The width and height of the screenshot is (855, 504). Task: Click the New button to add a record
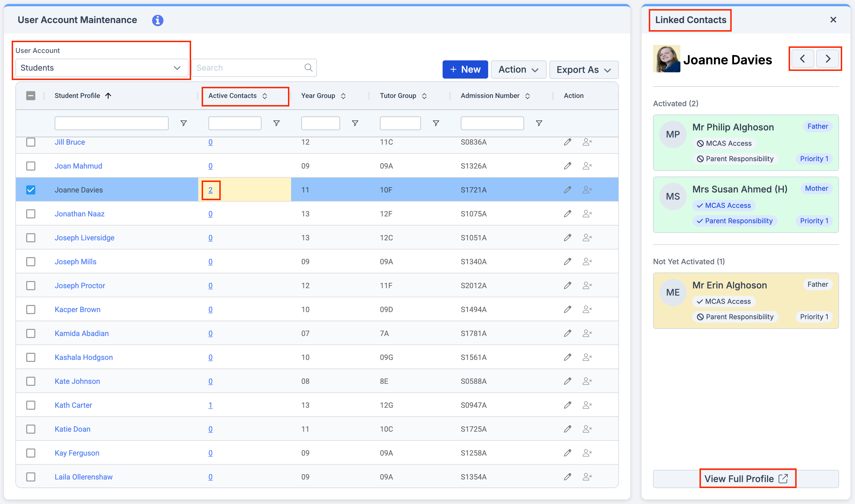[x=465, y=69]
